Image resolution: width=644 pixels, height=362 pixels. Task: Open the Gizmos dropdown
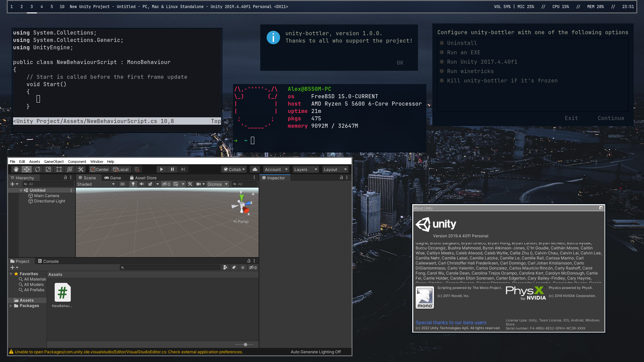(x=216, y=184)
